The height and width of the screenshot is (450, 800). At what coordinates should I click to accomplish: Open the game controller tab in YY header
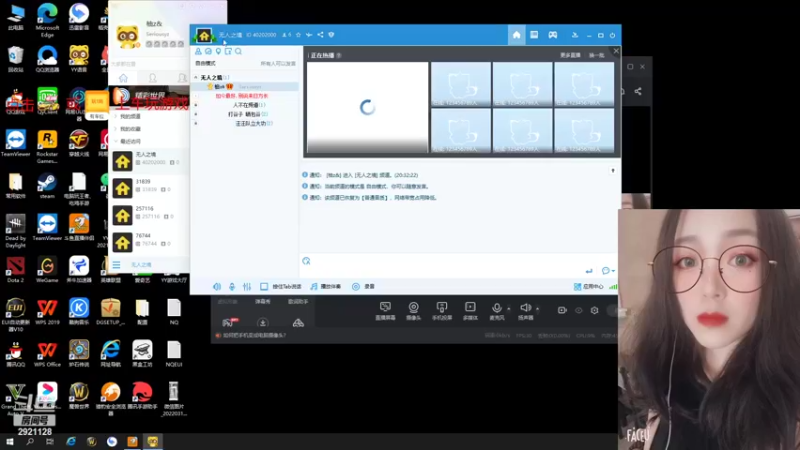point(553,35)
